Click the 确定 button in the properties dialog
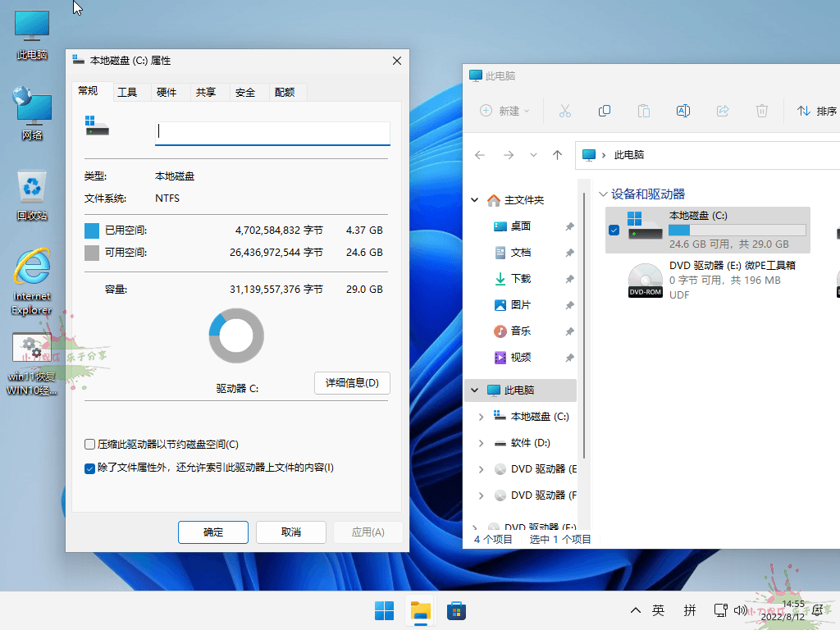 click(212, 532)
